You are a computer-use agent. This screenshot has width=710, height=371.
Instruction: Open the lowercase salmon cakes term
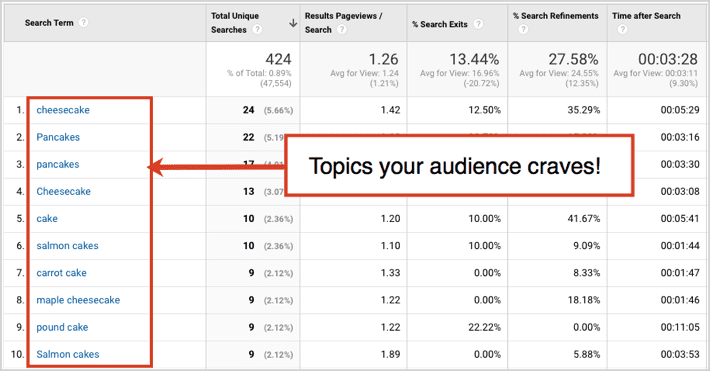[x=67, y=246]
